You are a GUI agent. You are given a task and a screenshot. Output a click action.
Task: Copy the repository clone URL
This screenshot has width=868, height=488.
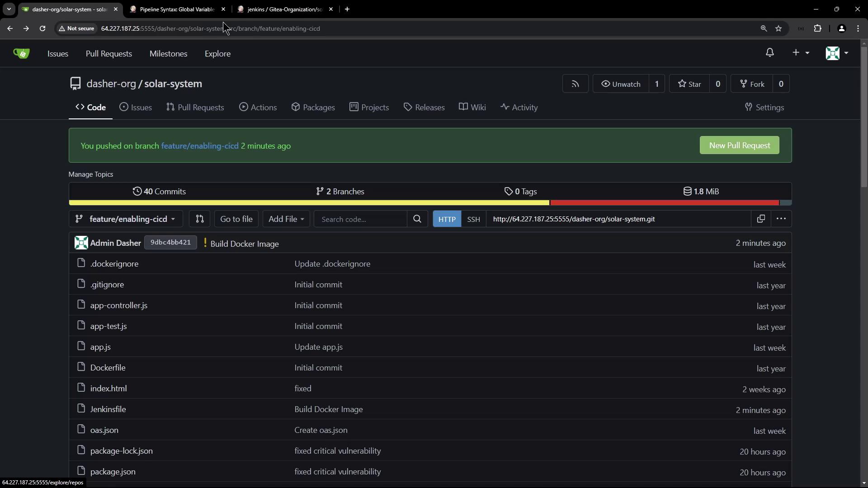pos(761,219)
